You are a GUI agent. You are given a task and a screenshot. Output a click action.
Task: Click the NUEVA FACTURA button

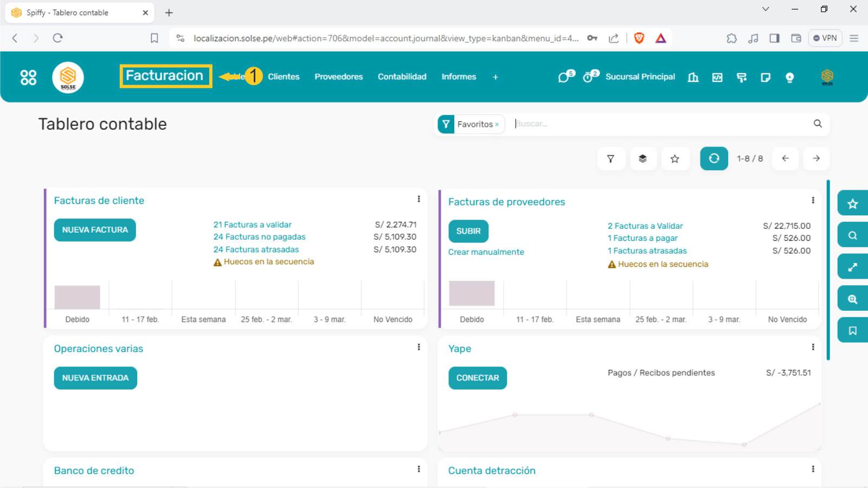pos(95,230)
